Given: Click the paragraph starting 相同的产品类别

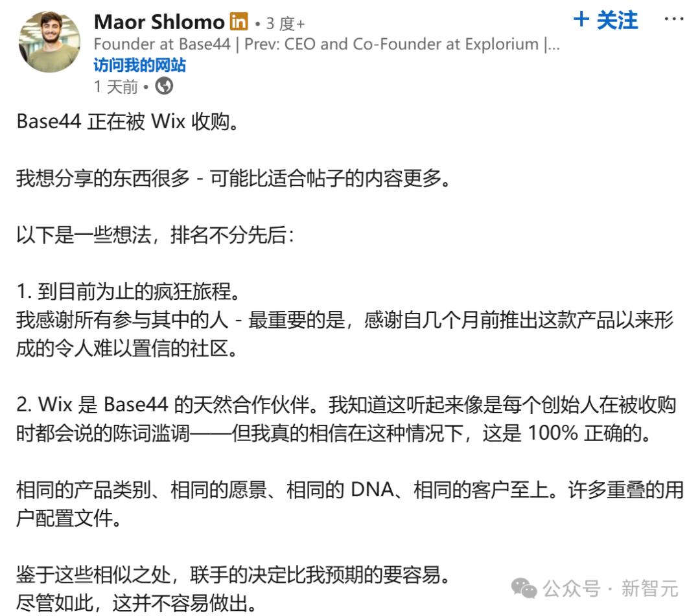Looking at the screenshot, I should pos(349,503).
